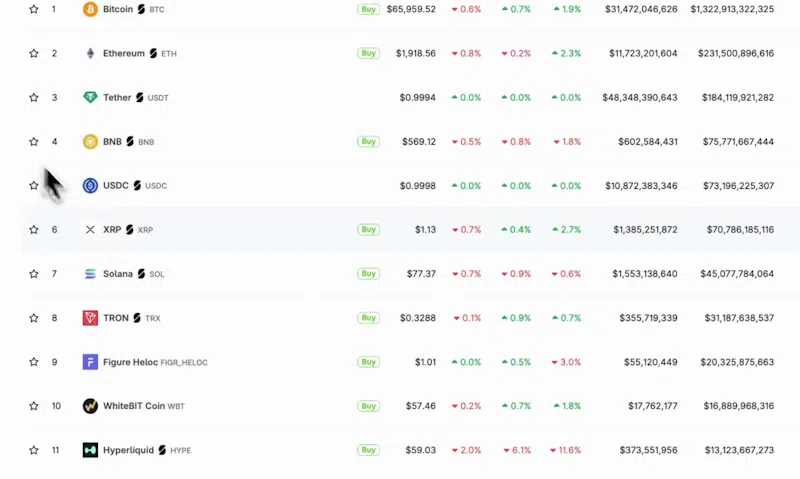Click the Ethereum coin logo
Viewport: 800px width, 479px height.
coord(90,53)
